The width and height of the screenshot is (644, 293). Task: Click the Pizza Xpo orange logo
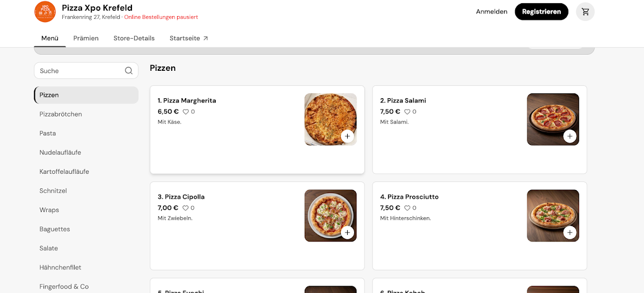click(45, 12)
